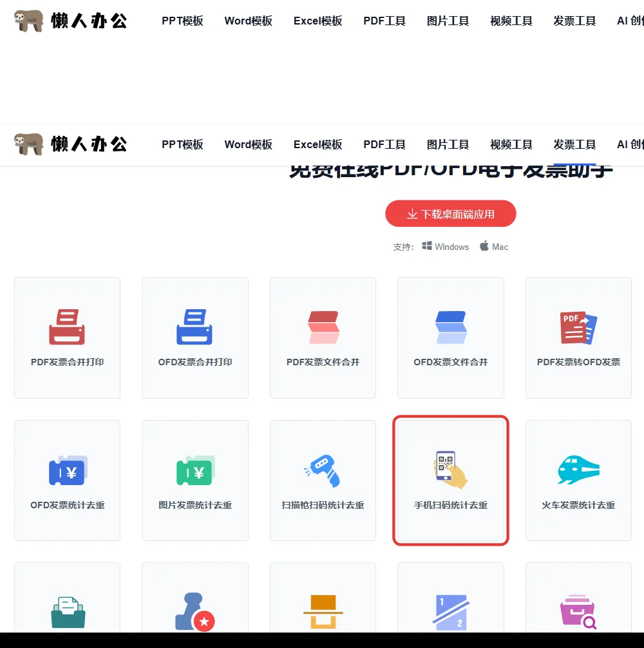The width and height of the screenshot is (644, 648).
Task: Click the purple box with magnifier icon
Action: [x=578, y=612]
